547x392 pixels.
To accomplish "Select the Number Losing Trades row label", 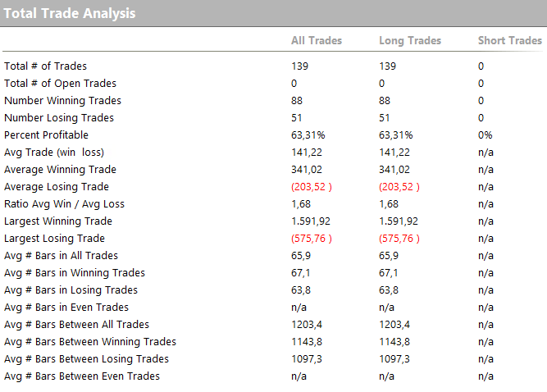I will tap(59, 118).
